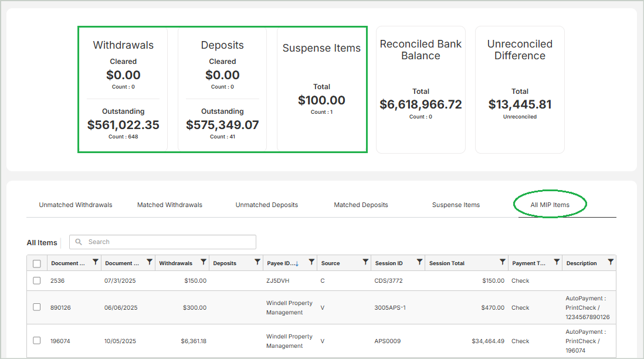Tick the checkbox for document 196074
644x359 pixels.
coord(37,341)
